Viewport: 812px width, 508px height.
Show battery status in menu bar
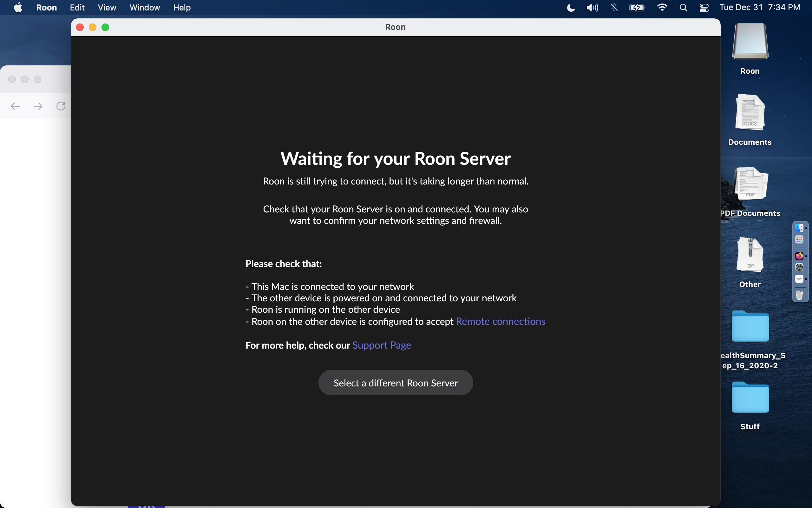click(637, 7)
